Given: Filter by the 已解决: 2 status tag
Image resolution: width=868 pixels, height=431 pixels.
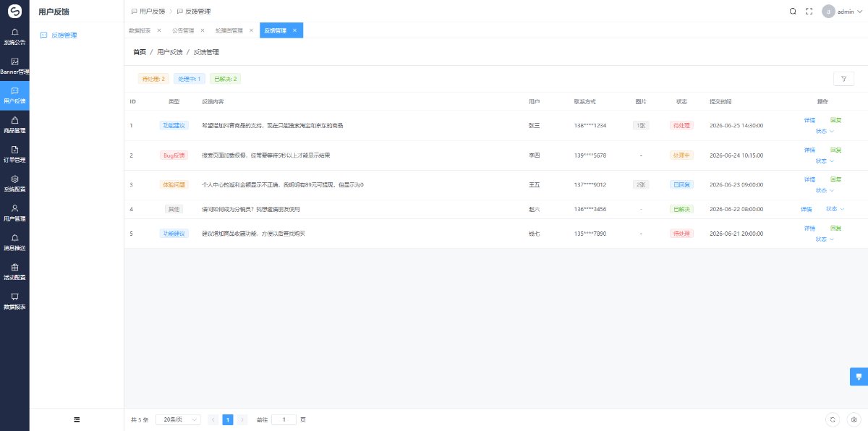Looking at the screenshot, I should pos(225,79).
